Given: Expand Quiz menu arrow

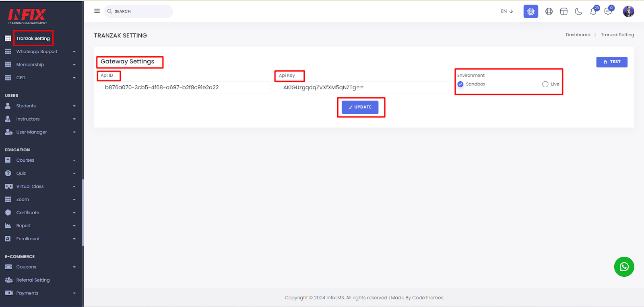Looking at the screenshot, I should pyautogui.click(x=74, y=173).
